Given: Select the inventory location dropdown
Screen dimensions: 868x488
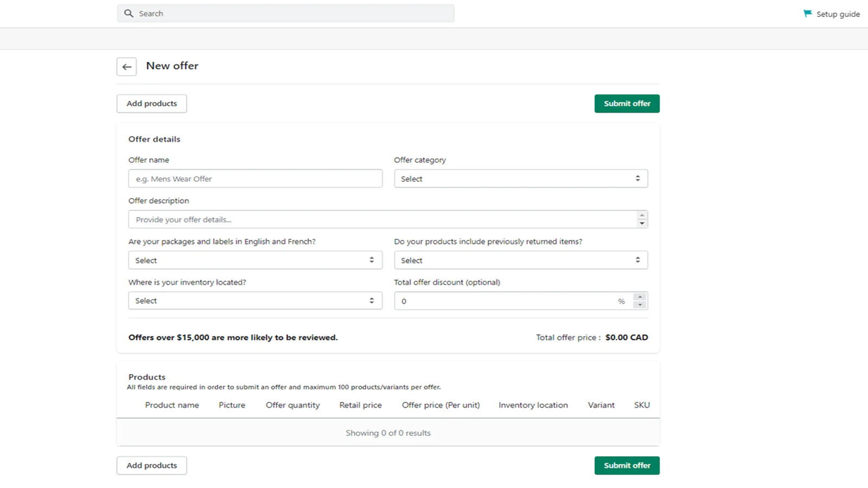Looking at the screenshot, I should click(x=255, y=301).
